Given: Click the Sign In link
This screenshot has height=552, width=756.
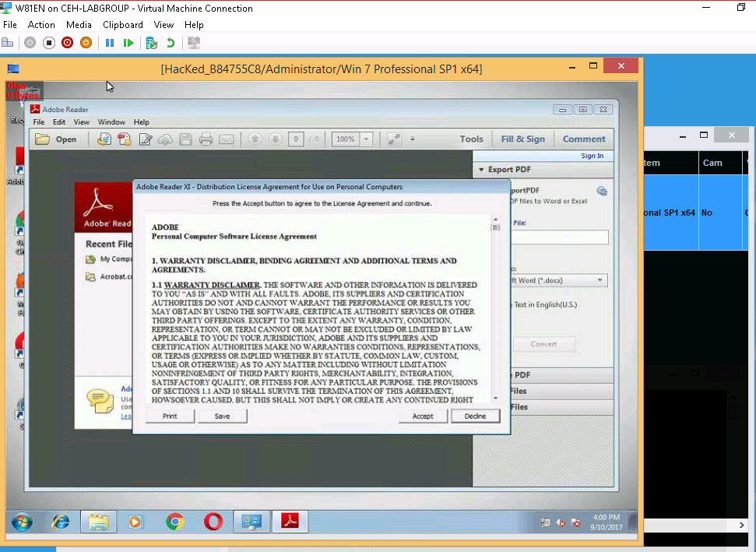Looking at the screenshot, I should pos(592,156).
